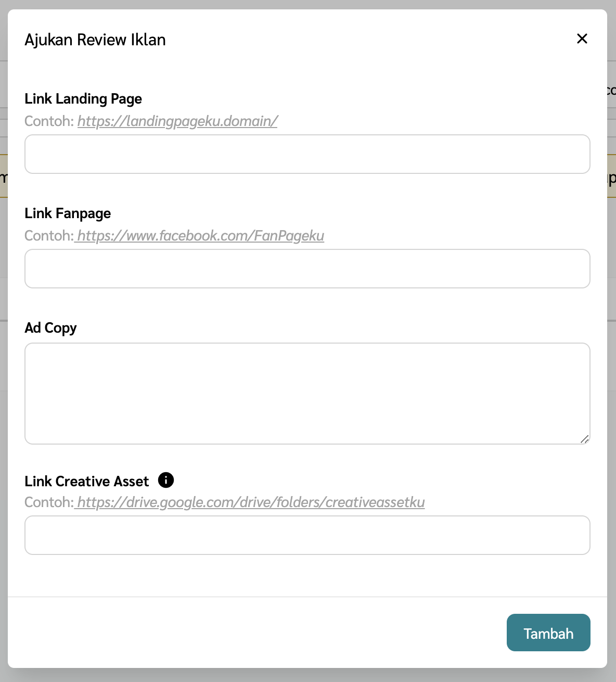Click inside the Ad Copy text area
Viewport: 616px width, 682px height.
[307, 393]
